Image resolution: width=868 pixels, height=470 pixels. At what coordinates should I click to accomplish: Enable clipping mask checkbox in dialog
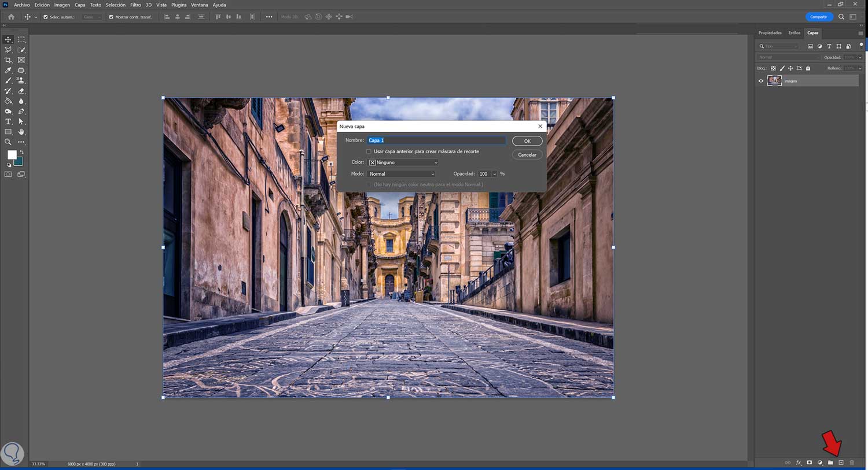click(369, 151)
